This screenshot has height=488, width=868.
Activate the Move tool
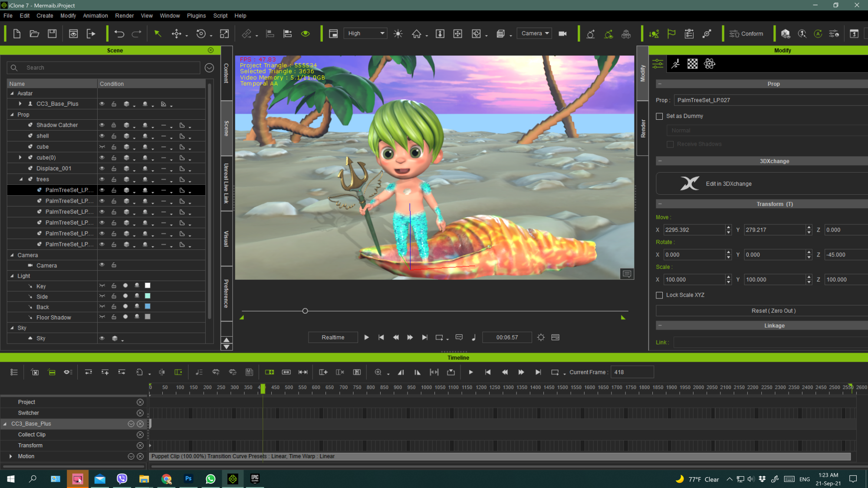tap(176, 34)
